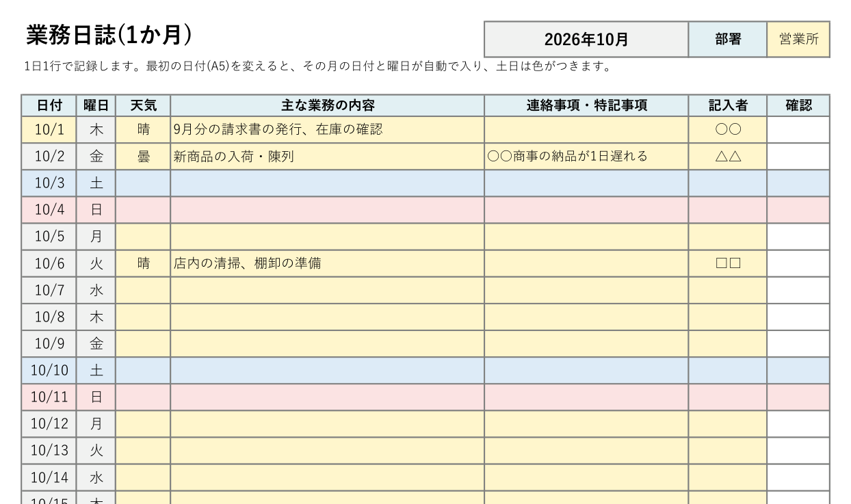Viewport: 851px width, 504px height.
Task: Click the 月 weekday cell for 10/5
Action: coord(96,236)
